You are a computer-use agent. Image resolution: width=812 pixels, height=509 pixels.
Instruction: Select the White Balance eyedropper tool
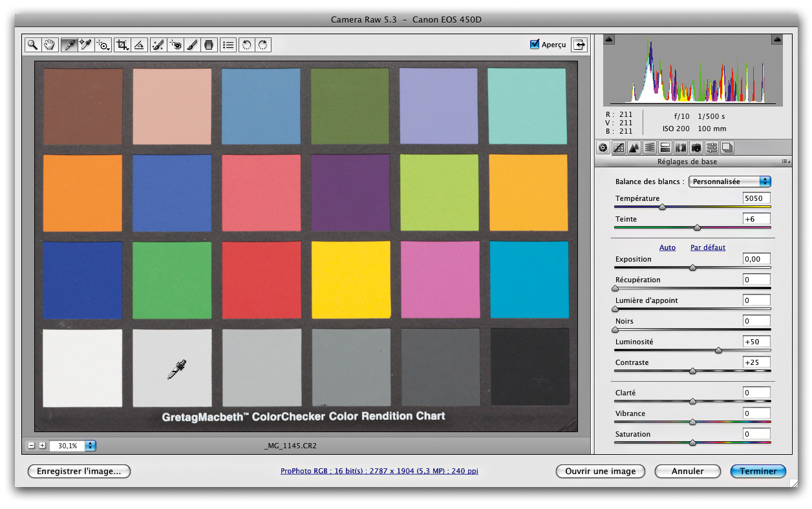(69, 45)
